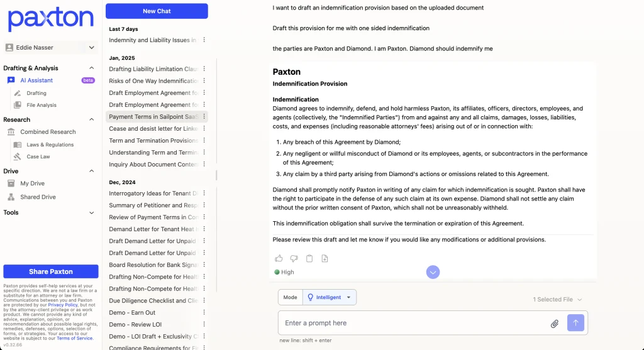Viewport: 644px width, 350px height.
Task: Click the thumbs down feedback icon
Action: pyautogui.click(x=294, y=258)
